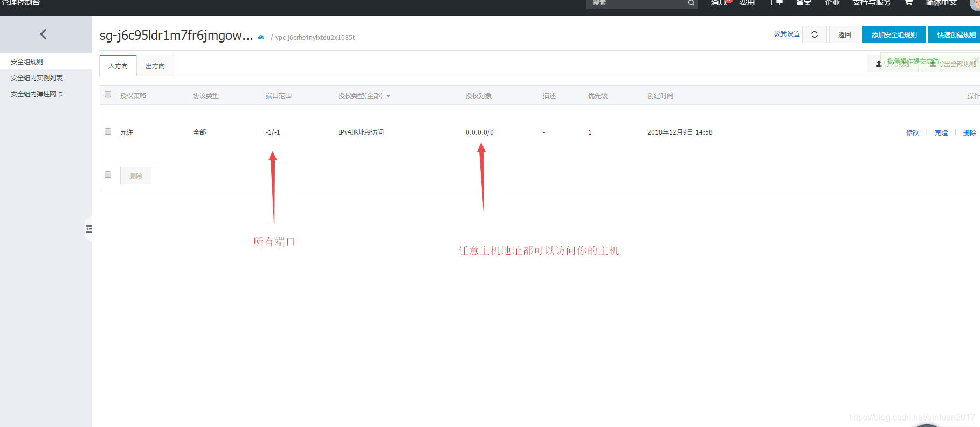Open 安全组内实例列表 in the sidebar
The width and height of the screenshot is (980, 427).
tap(37, 78)
